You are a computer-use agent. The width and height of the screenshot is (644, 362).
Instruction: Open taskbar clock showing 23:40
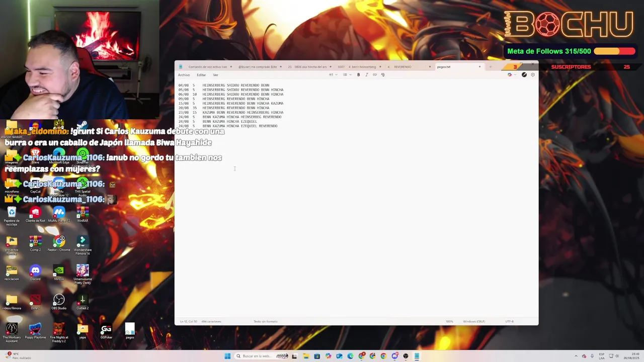point(631,356)
